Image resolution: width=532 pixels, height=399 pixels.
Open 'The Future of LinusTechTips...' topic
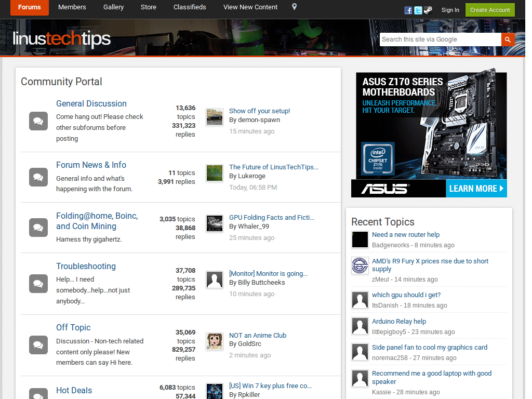(274, 167)
